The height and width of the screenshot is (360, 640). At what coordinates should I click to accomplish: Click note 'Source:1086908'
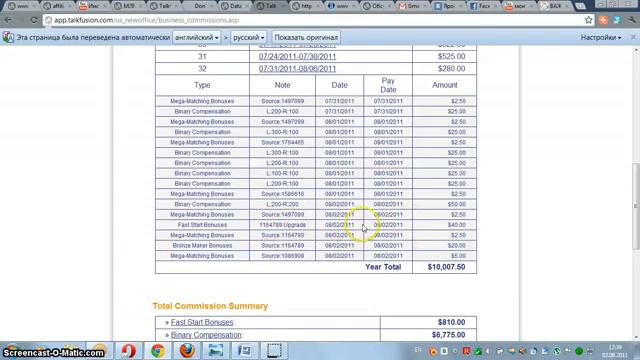[282, 256]
